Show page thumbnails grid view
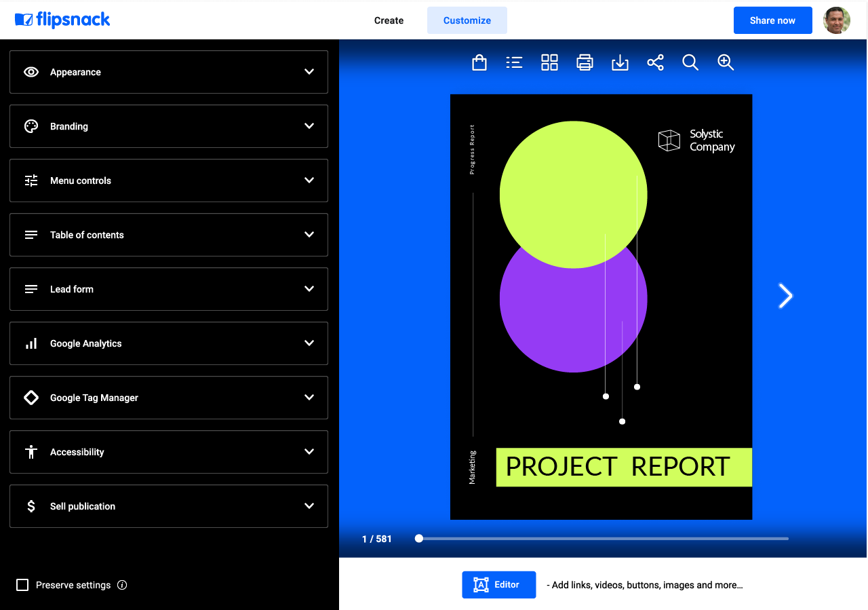 (x=549, y=63)
